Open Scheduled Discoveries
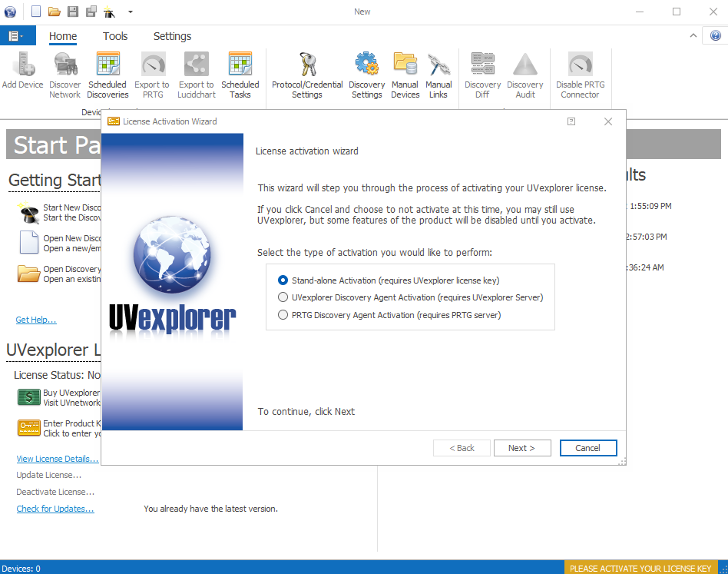Screen dimensions: 728x574 click(108, 75)
